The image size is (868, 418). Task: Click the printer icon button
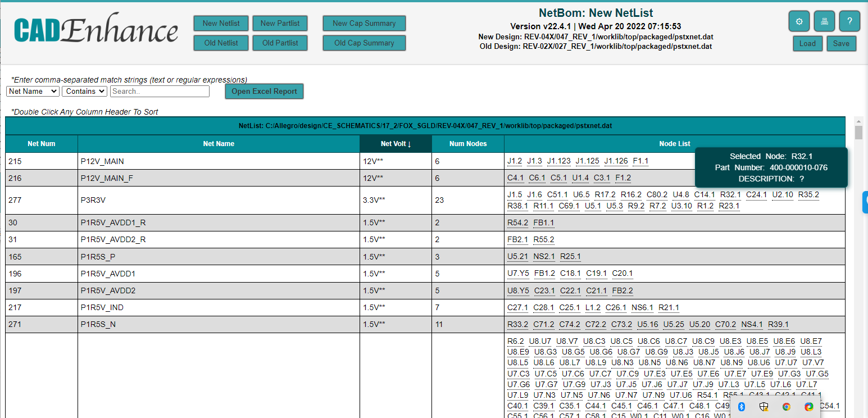click(x=824, y=21)
